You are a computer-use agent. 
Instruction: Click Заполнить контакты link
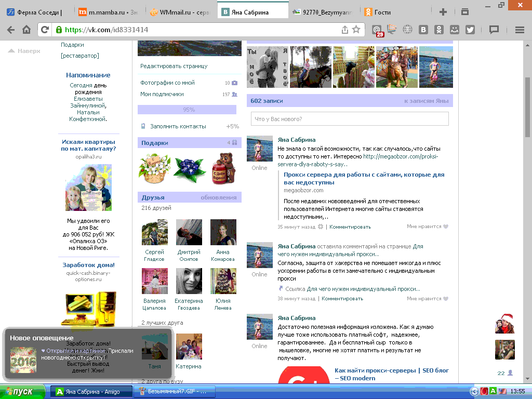(x=178, y=126)
